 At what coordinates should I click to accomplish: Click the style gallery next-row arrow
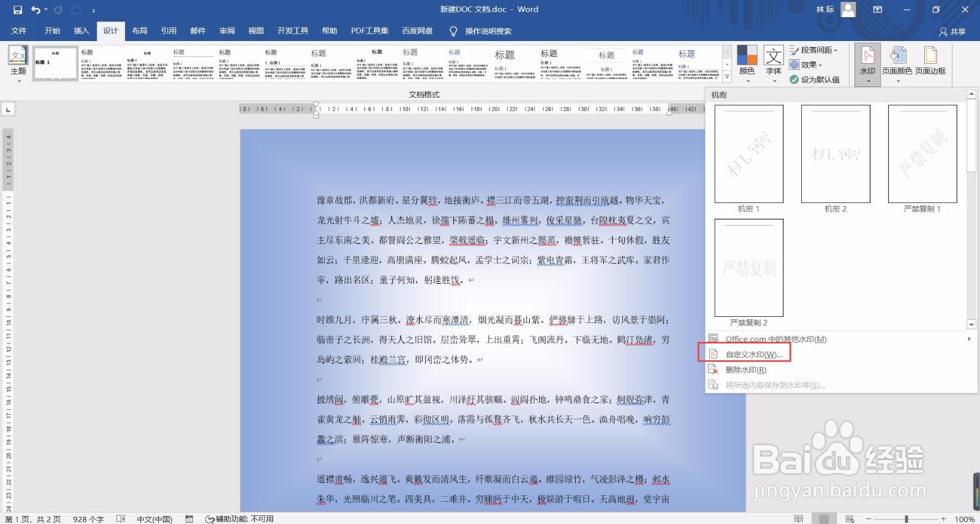(727, 64)
